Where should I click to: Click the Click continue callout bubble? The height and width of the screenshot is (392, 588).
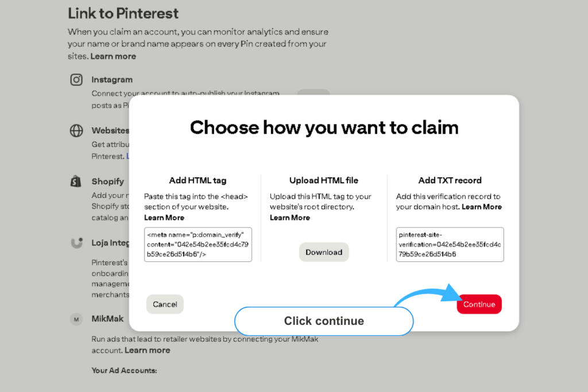coord(324,321)
